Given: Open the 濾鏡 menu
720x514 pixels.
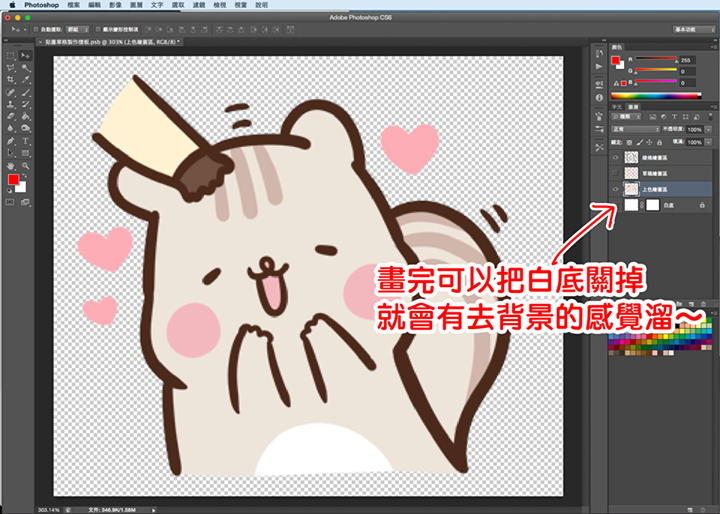Looking at the screenshot, I should (199, 5).
